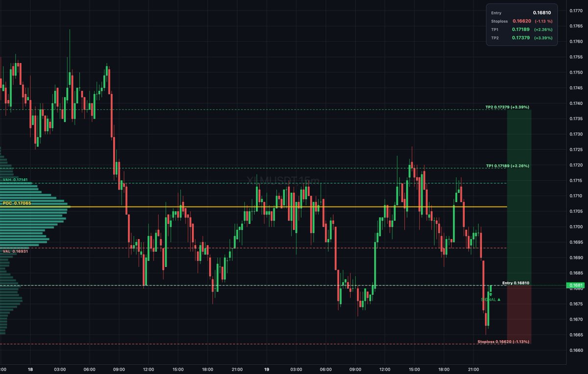Viewport: 588px width, 374px height.
Task: Select the green up-arrow above SIGNAL text
Action: pyautogui.click(x=491, y=293)
